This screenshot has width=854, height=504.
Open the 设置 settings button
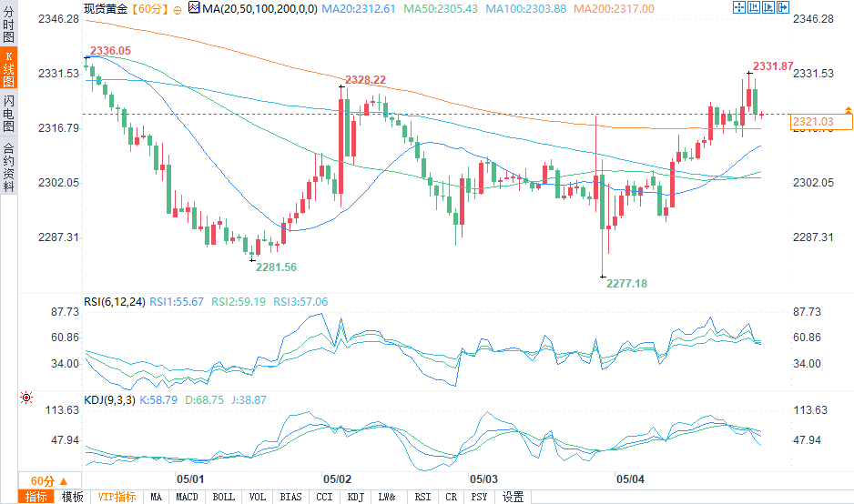coord(513,497)
